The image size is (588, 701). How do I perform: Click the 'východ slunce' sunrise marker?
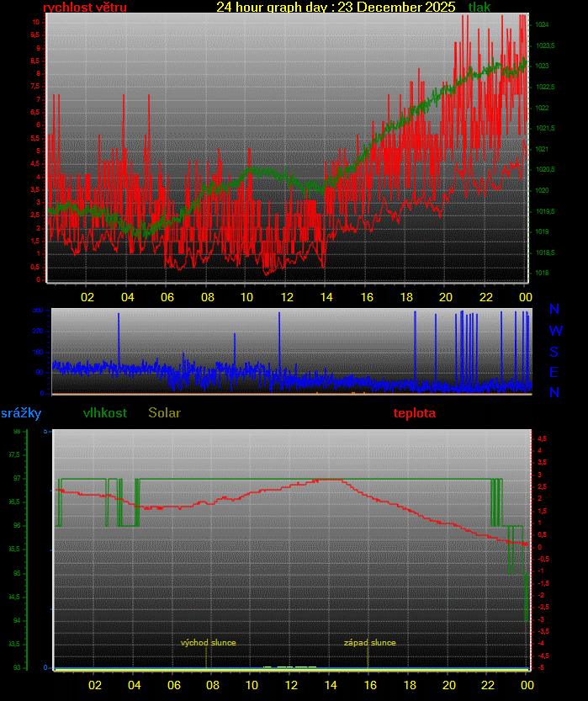(208, 643)
